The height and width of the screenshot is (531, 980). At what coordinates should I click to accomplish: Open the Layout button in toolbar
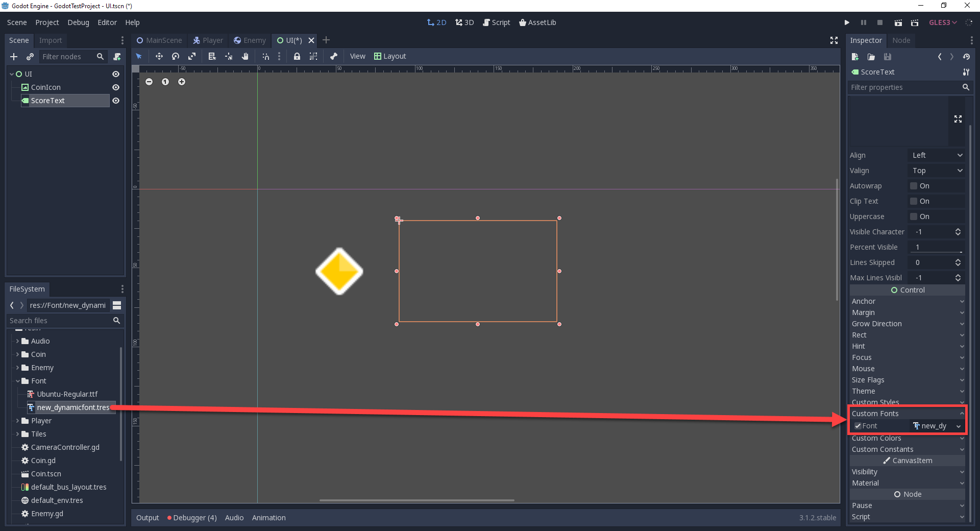click(x=390, y=56)
